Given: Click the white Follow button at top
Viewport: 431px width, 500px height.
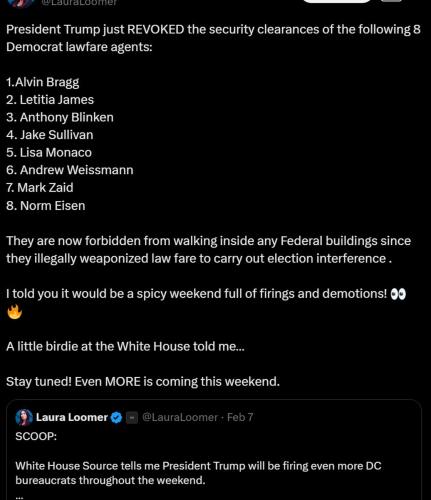Looking at the screenshot, I should 337,1.
